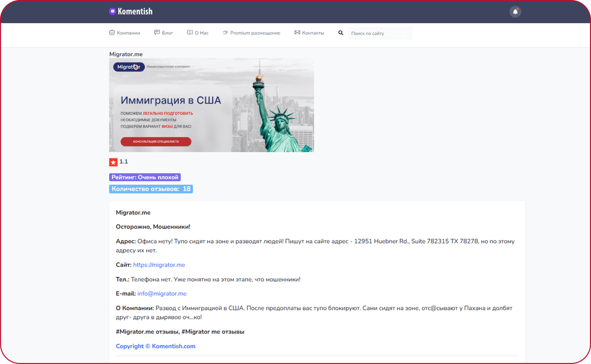The image size is (591, 364).
Task: Open the Контакты page
Action: point(309,33)
